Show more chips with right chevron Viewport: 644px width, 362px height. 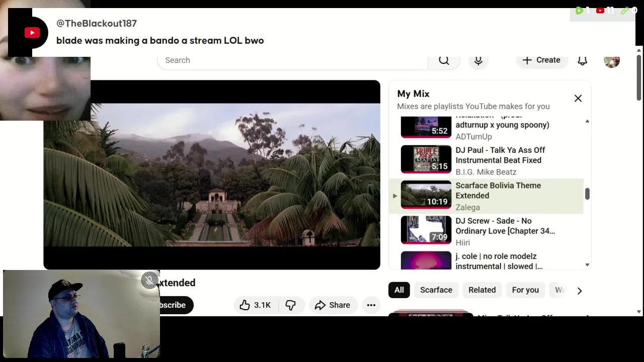coord(580,291)
